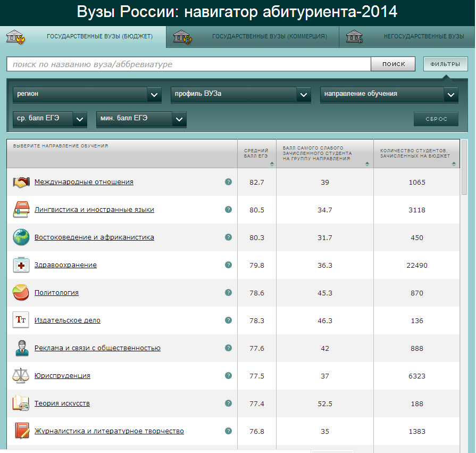Open the ср. балл ЕГЭ dropdown

click(x=50, y=119)
